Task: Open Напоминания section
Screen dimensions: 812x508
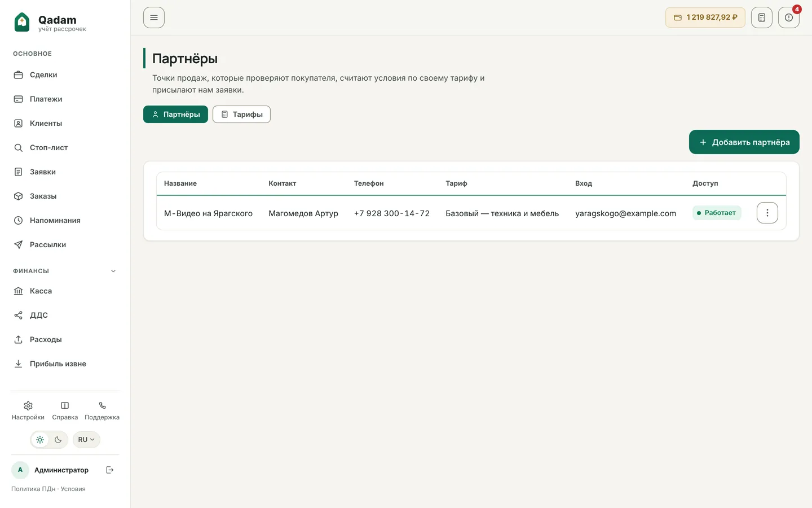Action: click(65, 221)
